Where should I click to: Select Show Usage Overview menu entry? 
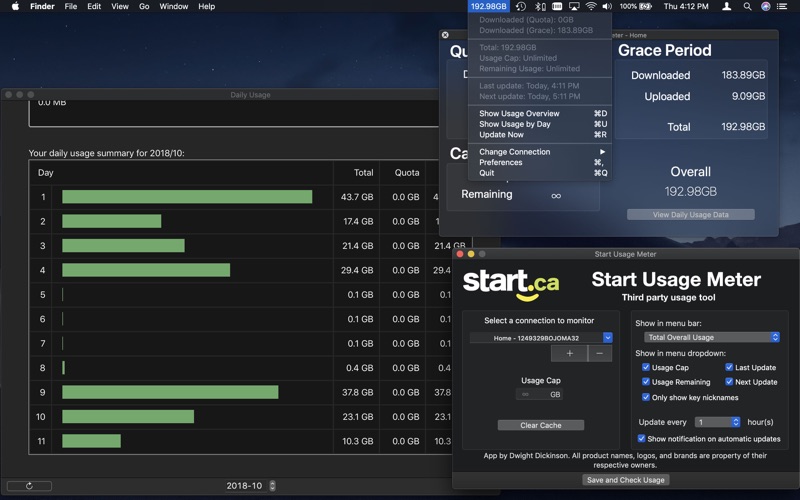(x=540, y=113)
